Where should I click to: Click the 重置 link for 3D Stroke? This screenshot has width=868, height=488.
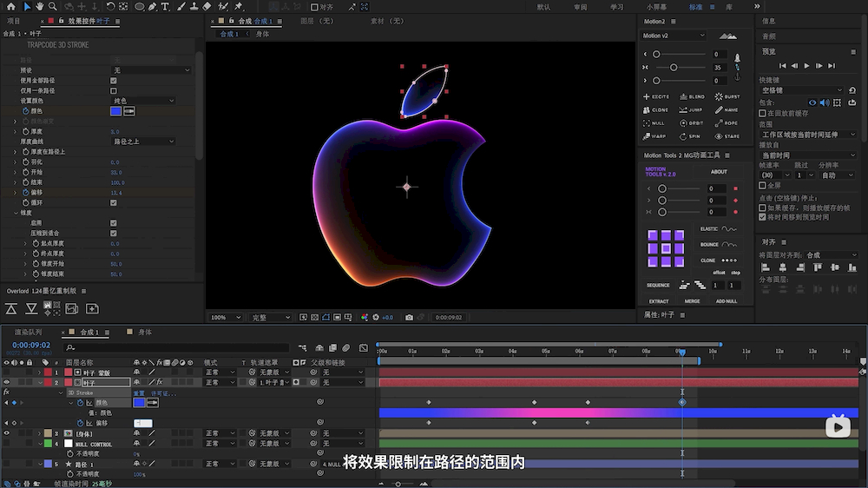[x=138, y=393]
